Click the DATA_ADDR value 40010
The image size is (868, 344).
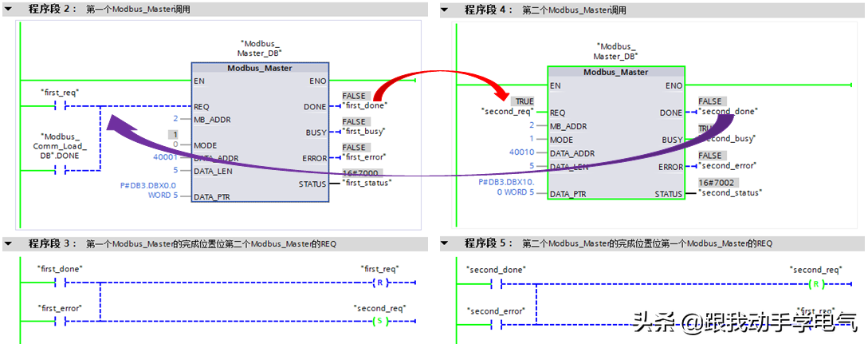[522, 152]
